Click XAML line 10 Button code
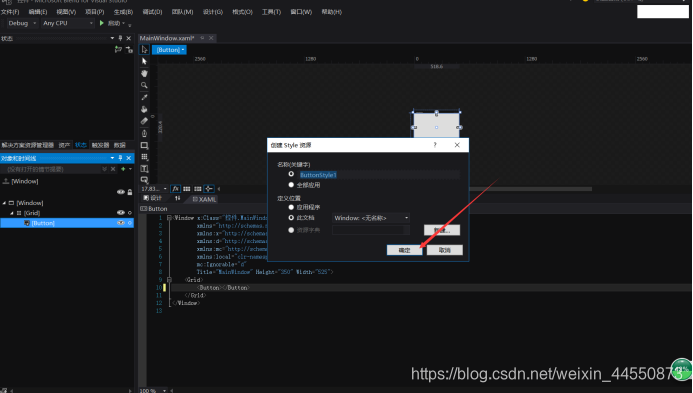Viewport: 693px width, 393px height. coord(223,287)
